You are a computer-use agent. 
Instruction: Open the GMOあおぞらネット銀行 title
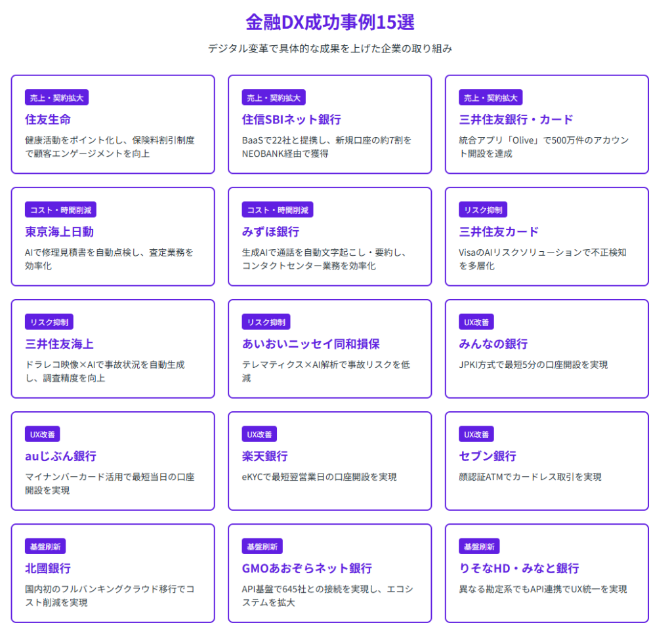tap(306, 568)
